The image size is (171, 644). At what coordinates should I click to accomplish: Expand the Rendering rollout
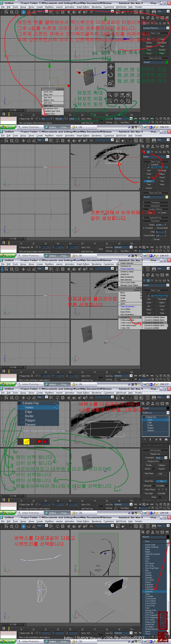tap(155, 203)
